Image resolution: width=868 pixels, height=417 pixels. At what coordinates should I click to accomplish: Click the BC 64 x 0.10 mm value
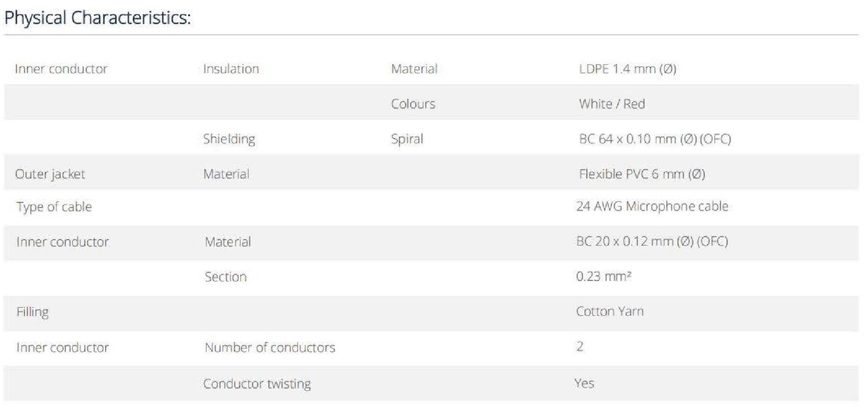click(655, 139)
